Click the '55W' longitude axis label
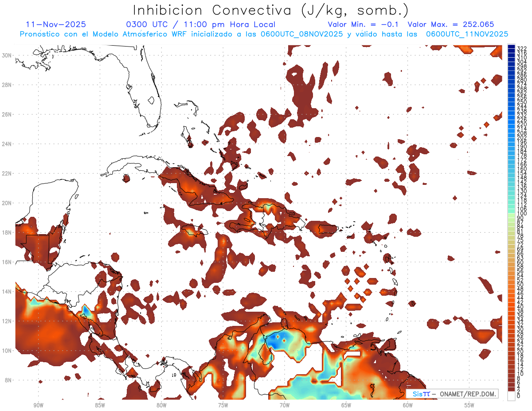Screen dimensions: 532x411 tap(469, 405)
